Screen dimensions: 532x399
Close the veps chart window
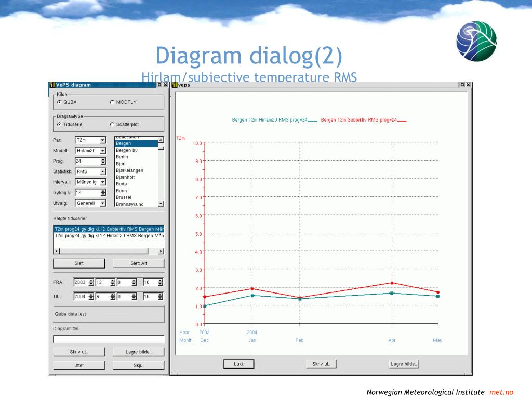[x=468, y=85]
